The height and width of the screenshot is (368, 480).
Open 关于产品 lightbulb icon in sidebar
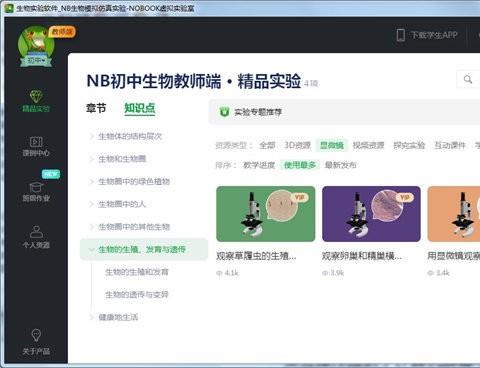click(x=36, y=336)
